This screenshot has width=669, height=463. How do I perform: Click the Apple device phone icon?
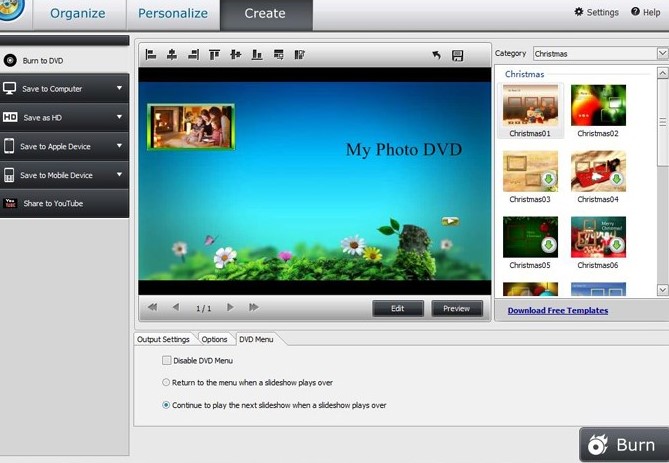(9, 146)
